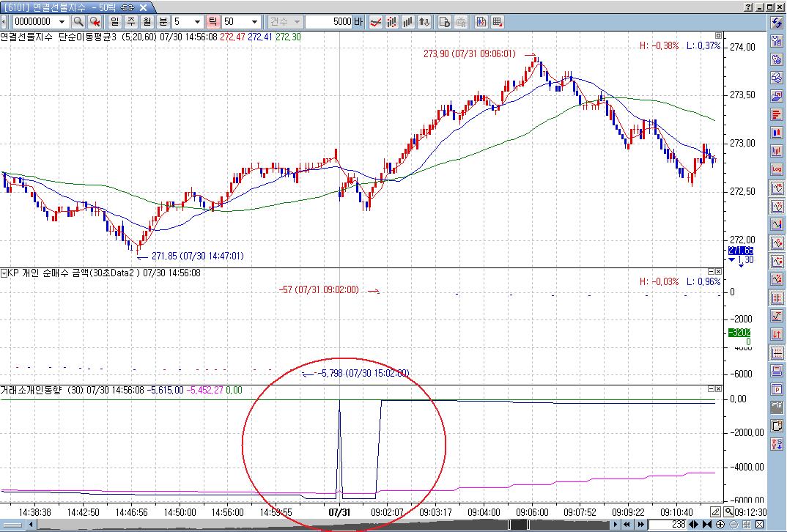Click the candlestick bar chart icon
Viewport: 787px width, 532px height.
pos(391,21)
